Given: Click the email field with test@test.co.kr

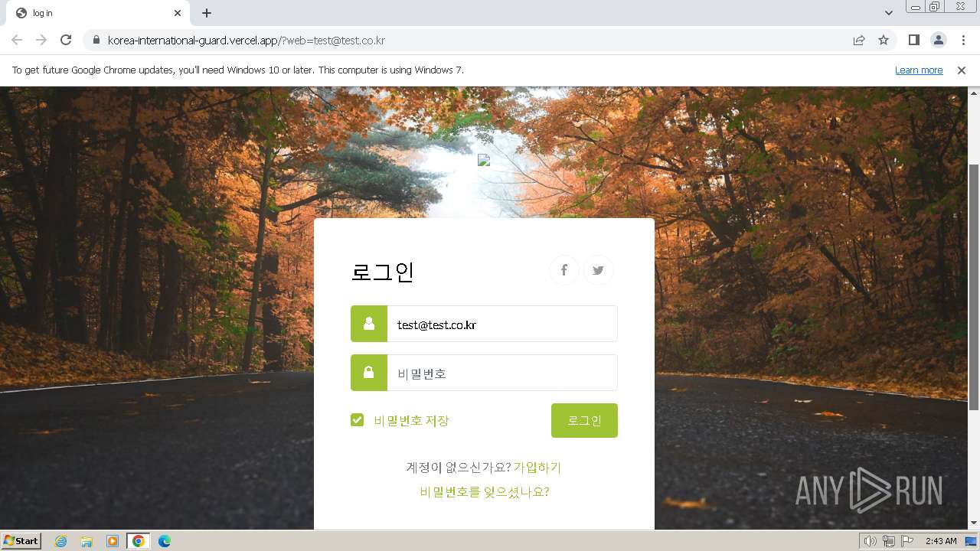Looking at the screenshot, I should pos(502,324).
